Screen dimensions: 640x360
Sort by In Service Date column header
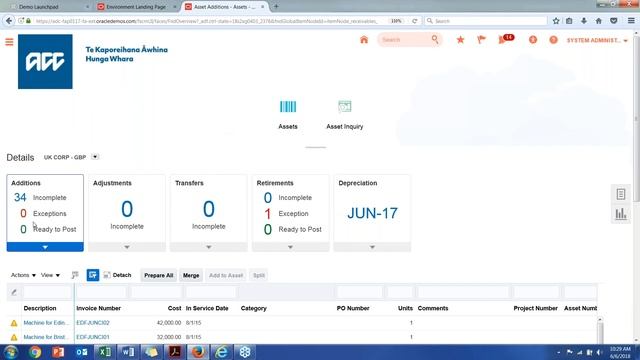[x=207, y=308]
